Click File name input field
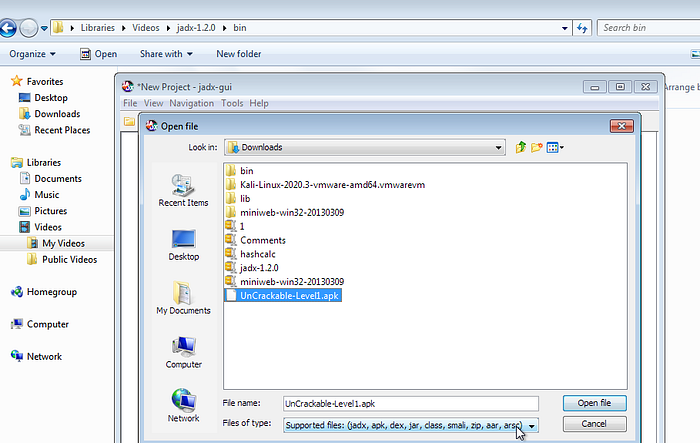 pyautogui.click(x=411, y=404)
